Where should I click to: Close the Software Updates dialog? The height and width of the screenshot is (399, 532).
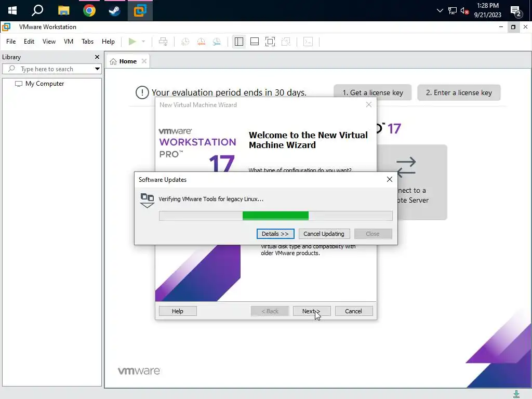coord(390,179)
